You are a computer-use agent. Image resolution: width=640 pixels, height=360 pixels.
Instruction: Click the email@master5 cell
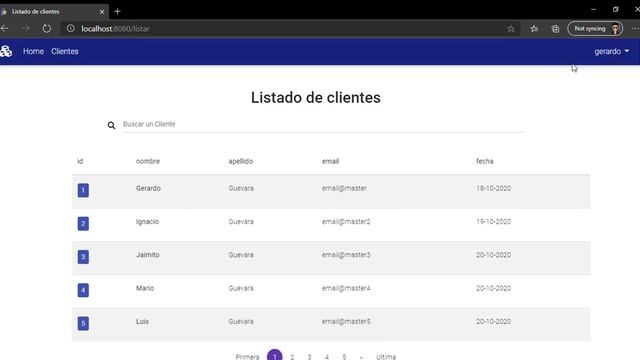pyautogui.click(x=346, y=322)
